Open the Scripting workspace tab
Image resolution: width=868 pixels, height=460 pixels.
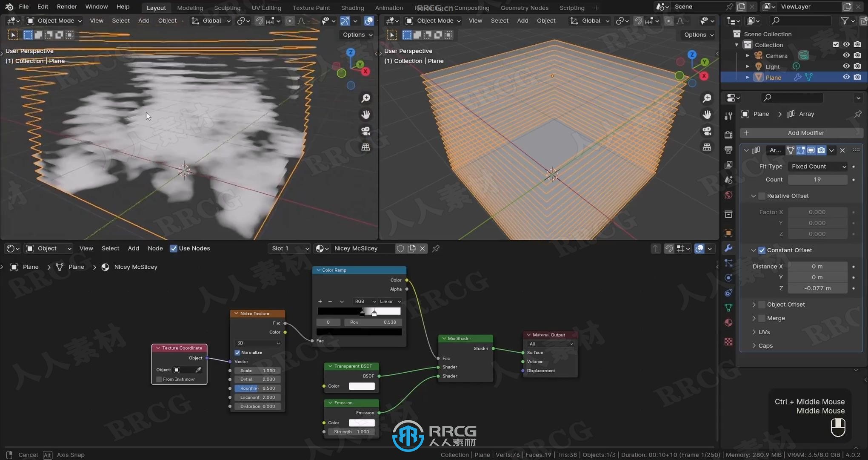pyautogui.click(x=571, y=7)
